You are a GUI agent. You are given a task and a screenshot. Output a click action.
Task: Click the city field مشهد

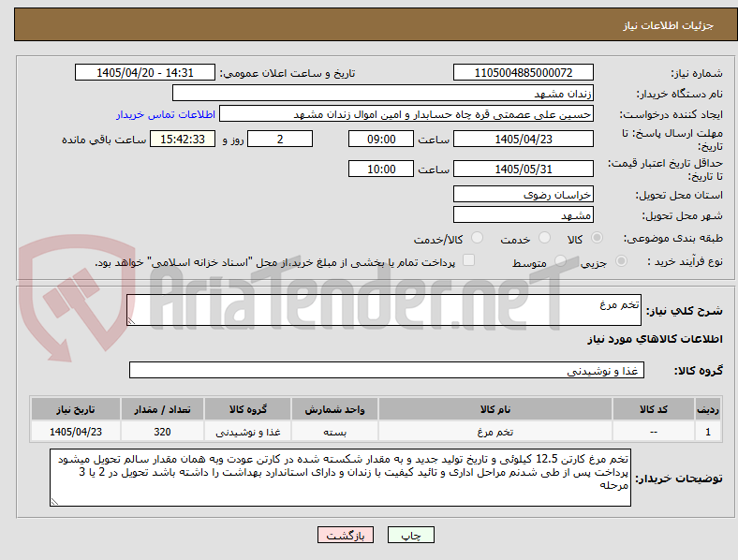[524, 215]
